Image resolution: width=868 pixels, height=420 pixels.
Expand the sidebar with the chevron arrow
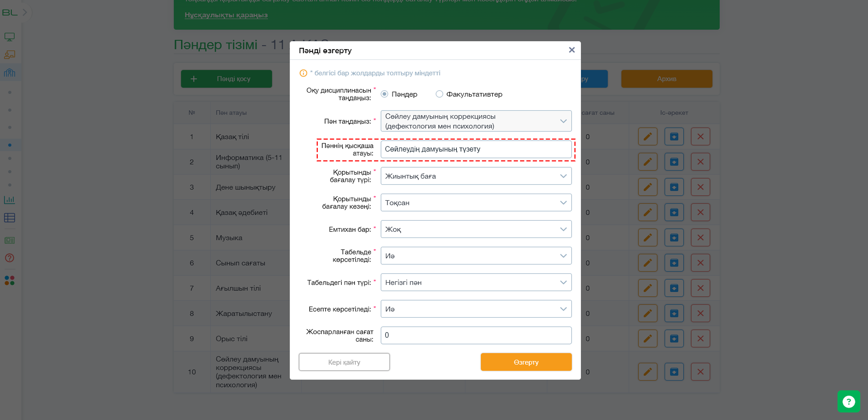[25, 12]
